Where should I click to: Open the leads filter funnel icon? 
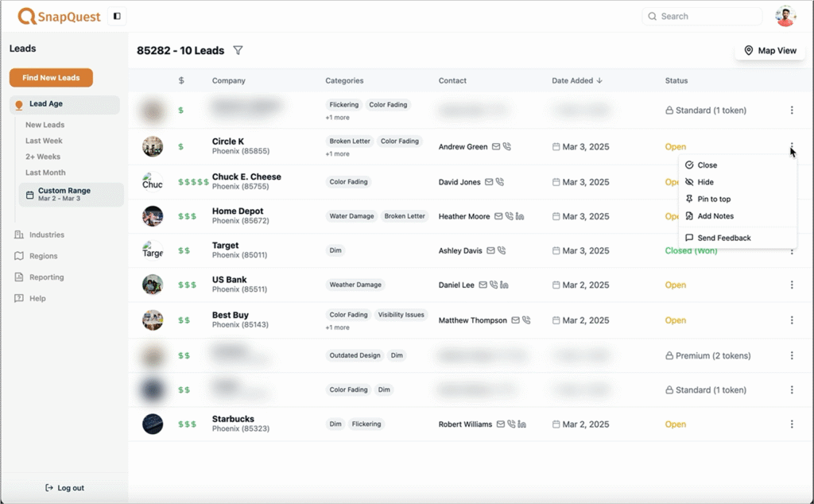tap(238, 50)
